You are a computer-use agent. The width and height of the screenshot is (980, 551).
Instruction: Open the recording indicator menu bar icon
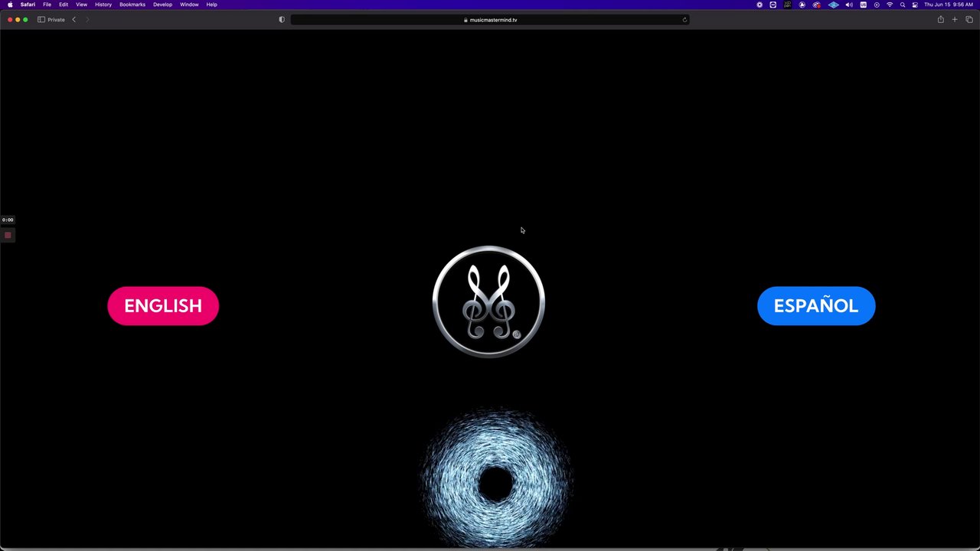click(816, 5)
